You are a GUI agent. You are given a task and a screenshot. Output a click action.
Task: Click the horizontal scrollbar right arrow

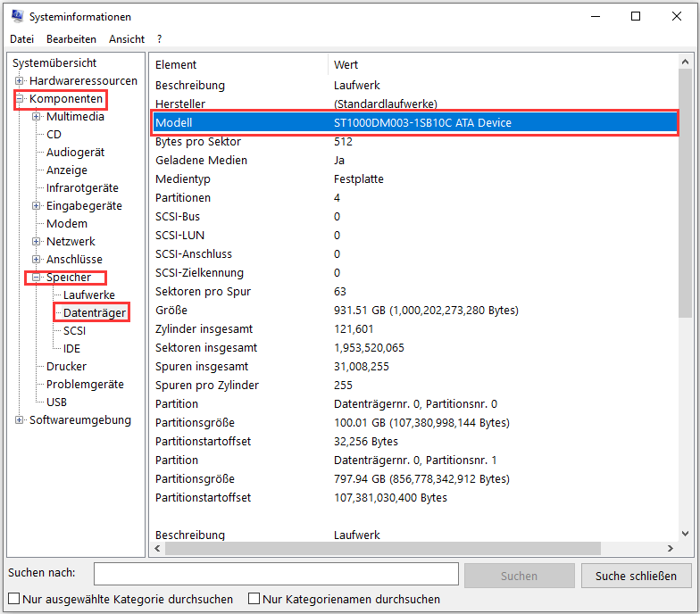click(671, 548)
